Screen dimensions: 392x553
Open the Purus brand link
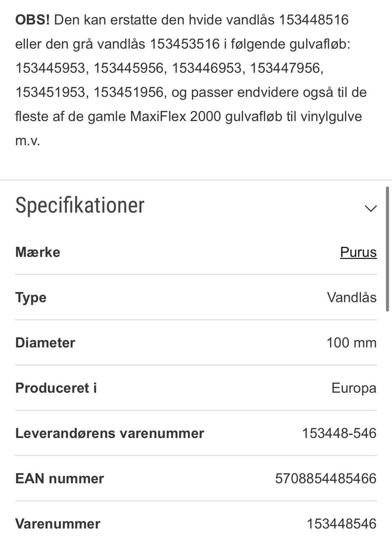tap(358, 252)
